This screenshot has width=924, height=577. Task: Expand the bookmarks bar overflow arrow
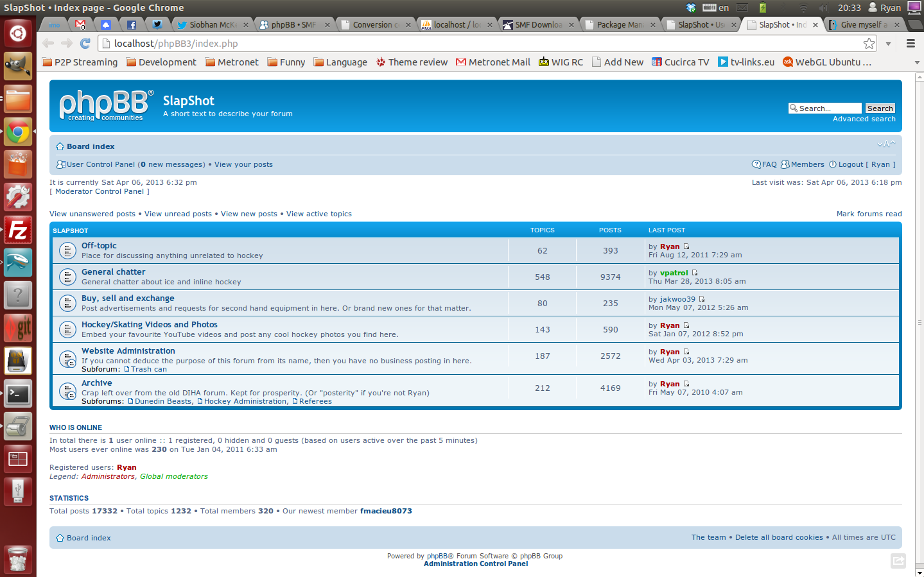pyautogui.click(x=916, y=63)
